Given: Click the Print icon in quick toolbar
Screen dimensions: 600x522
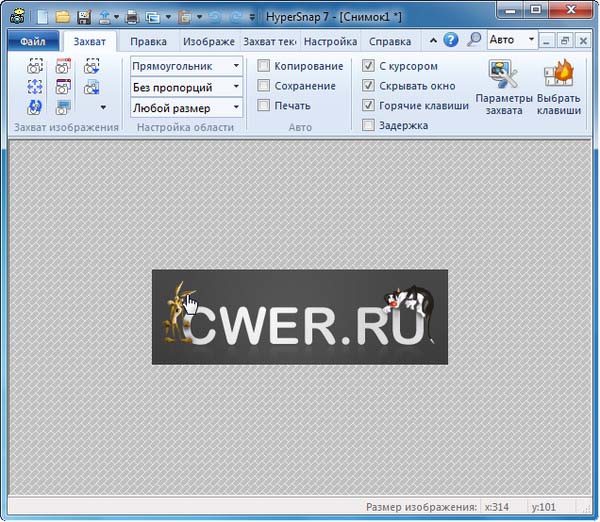Looking at the screenshot, I should 131,16.
